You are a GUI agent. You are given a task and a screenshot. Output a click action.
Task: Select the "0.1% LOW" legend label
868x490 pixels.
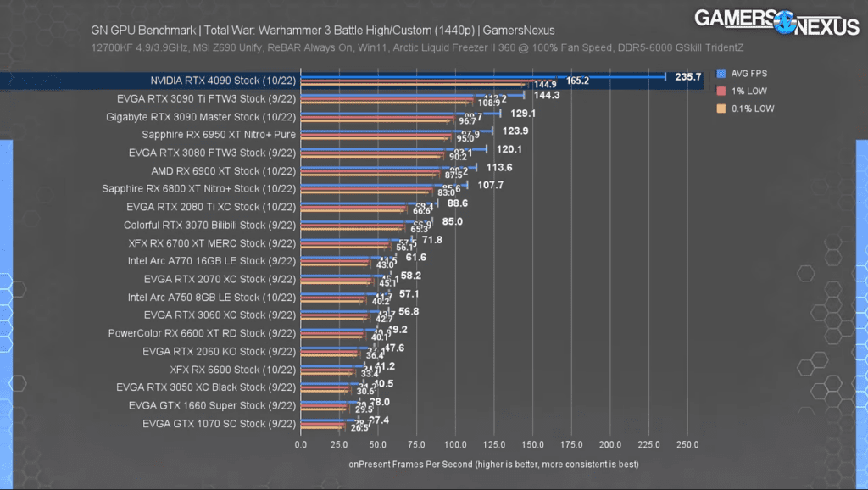[x=753, y=109]
